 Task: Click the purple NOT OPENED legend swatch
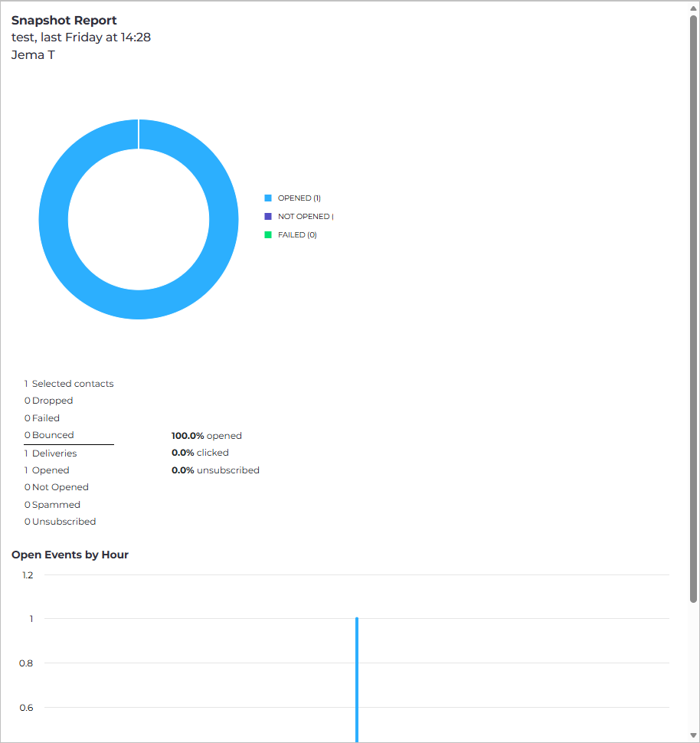[x=268, y=217]
